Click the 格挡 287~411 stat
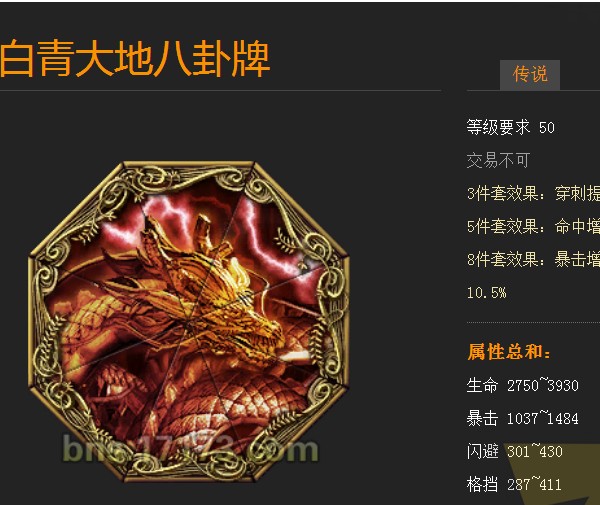Screen dimensions: 600x505 pos(514,484)
